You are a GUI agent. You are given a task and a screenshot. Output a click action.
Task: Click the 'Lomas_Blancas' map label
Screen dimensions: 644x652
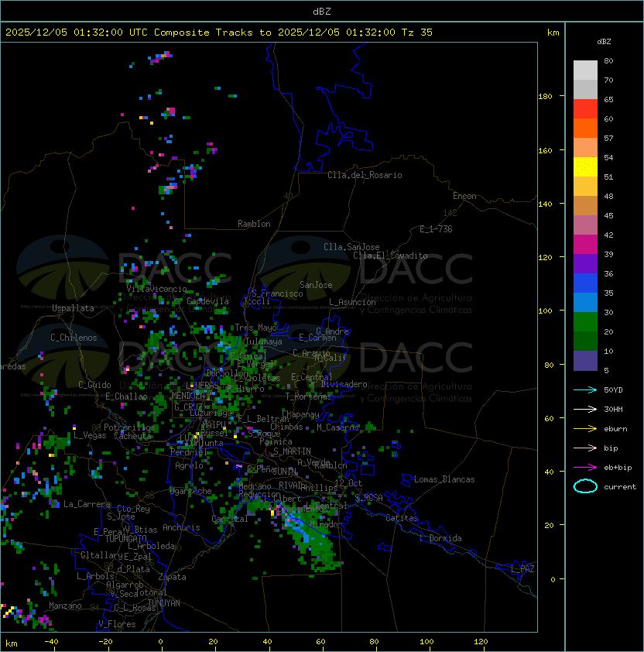pos(444,479)
